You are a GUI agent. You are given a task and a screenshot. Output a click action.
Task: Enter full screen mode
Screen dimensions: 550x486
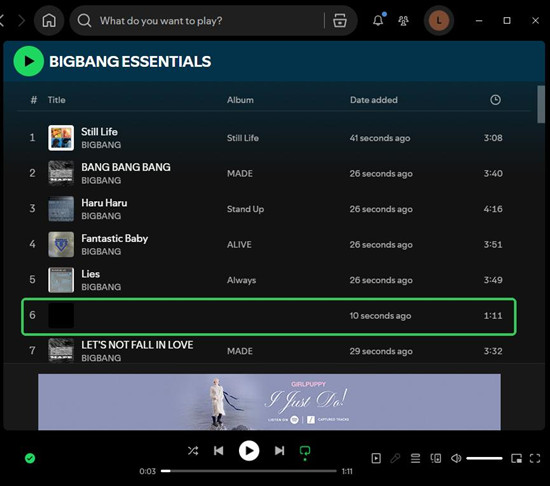click(x=535, y=458)
